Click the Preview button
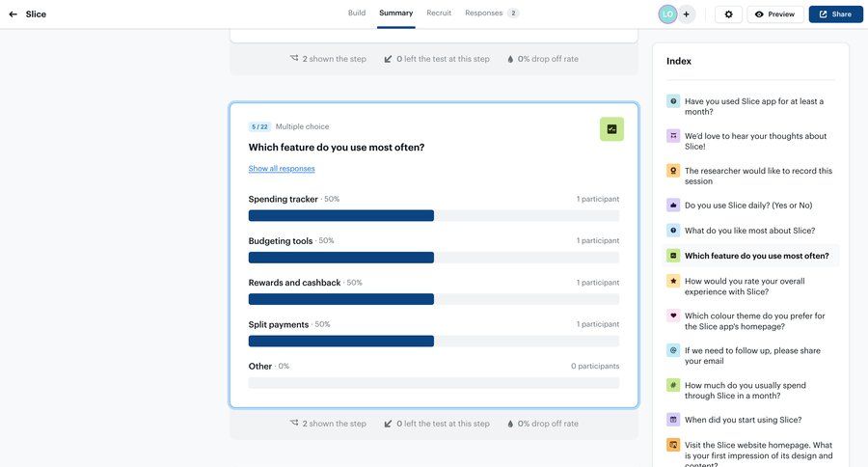Viewport: 868px width, 467px height. pos(775,14)
